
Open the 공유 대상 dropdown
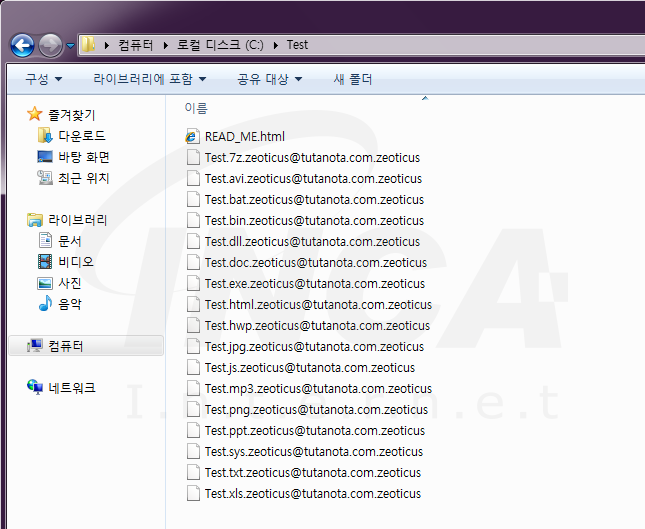(270, 79)
